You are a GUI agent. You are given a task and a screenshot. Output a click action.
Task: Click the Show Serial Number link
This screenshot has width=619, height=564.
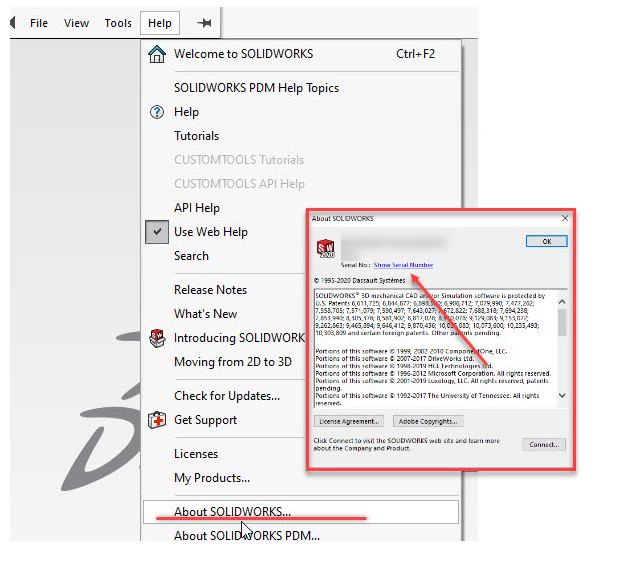403,265
